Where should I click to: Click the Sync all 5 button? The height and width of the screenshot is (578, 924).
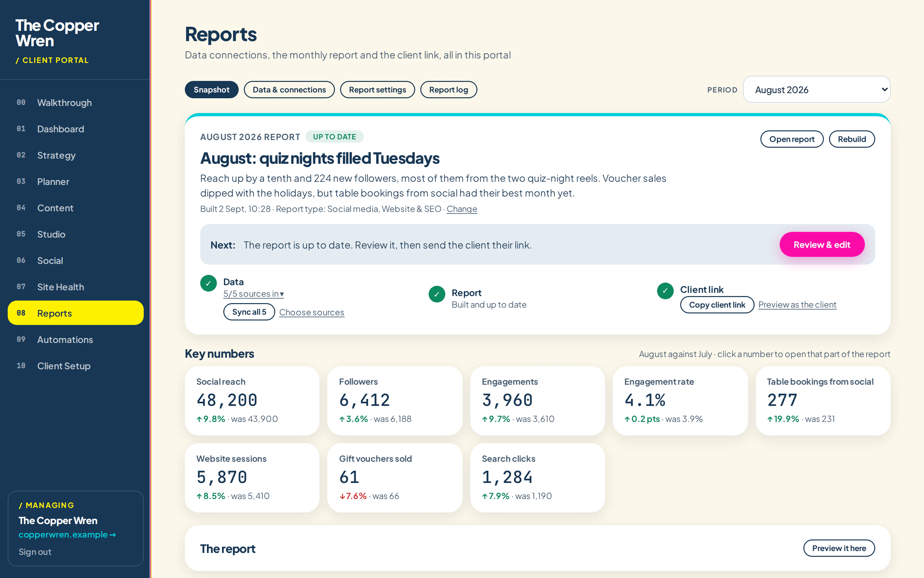pyautogui.click(x=249, y=312)
